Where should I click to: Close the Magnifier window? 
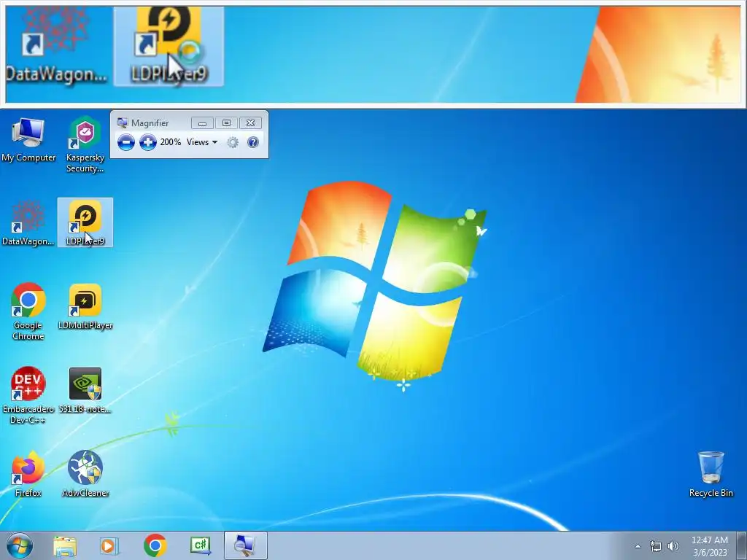coord(250,122)
